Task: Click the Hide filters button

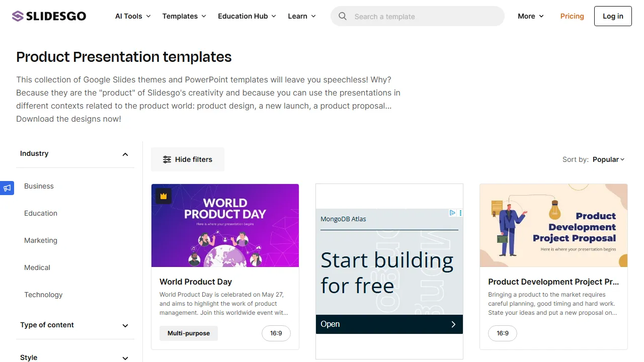Action: pos(188,159)
